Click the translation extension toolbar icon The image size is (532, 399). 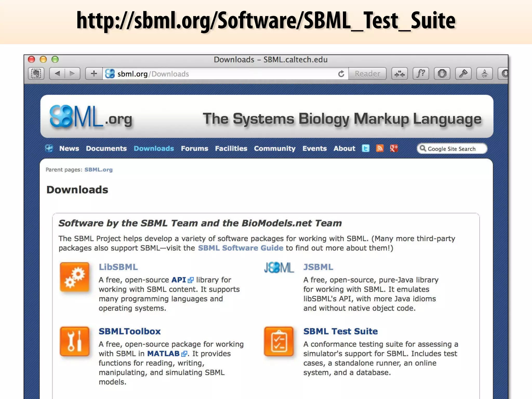(x=484, y=74)
